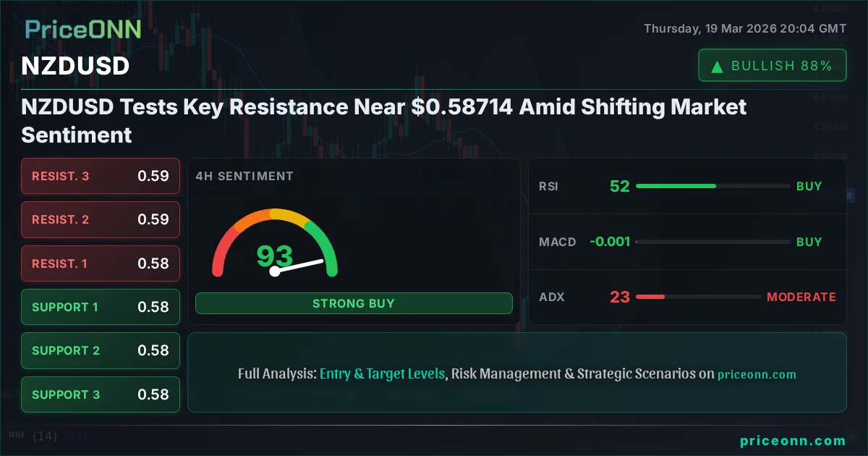Click the PriceONN logo

tap(83, 30)
